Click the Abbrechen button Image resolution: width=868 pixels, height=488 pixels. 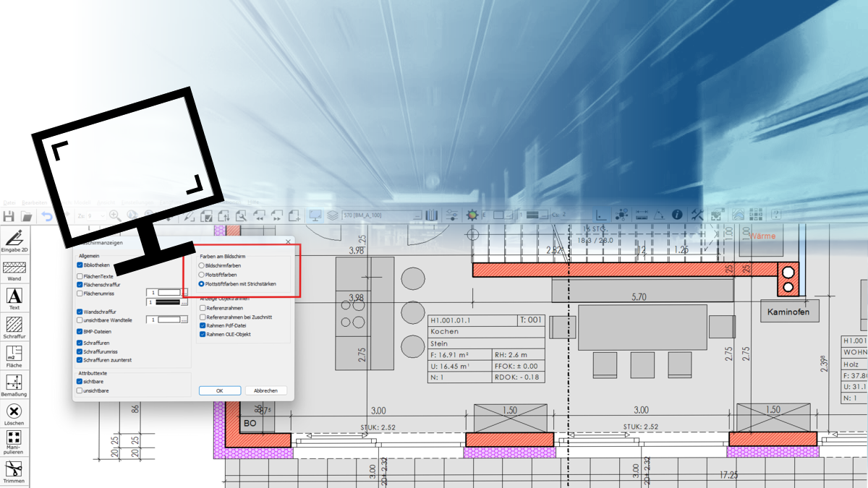pyautogui.click(x=265, y=390)
